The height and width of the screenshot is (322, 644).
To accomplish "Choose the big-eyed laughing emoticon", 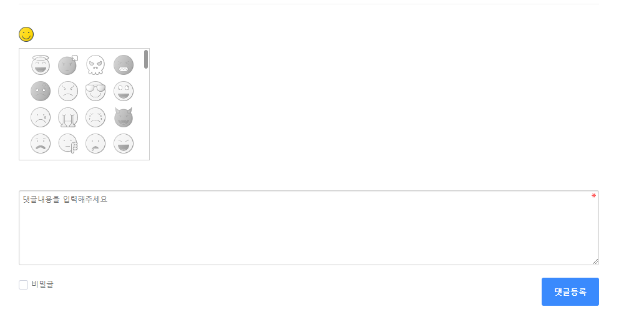I will point(124,91).
